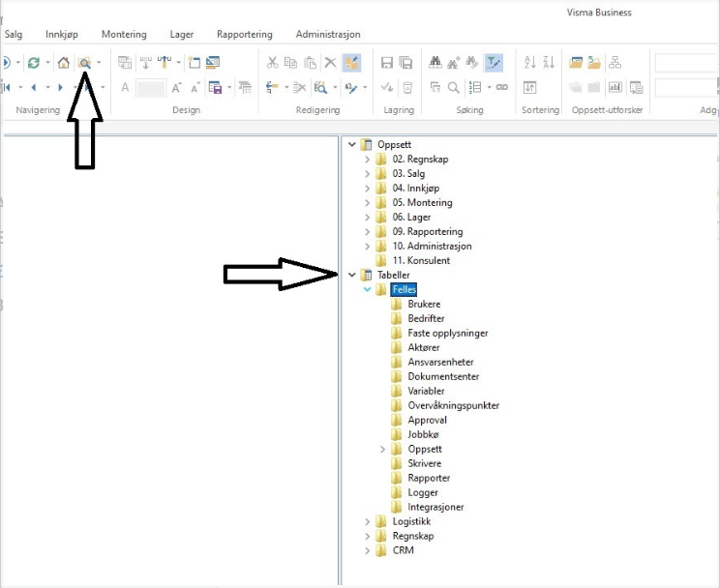Viewport: 720px width, 588px height.
Task: Go to the Home page icon
Action: coord(63,63)
